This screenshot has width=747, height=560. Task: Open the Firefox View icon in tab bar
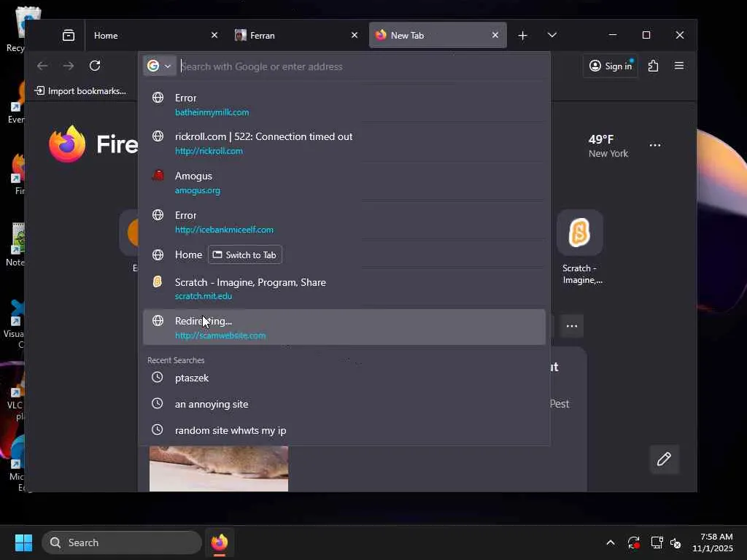(69, 35)
